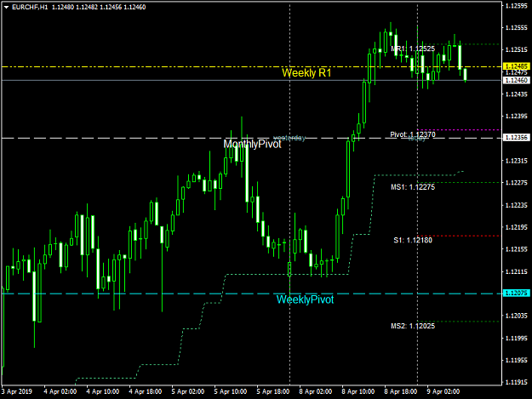Viewport: 532px width, 399px height.
Task: Click the 'MonthlyPivot' label
Action: [252, 144]
